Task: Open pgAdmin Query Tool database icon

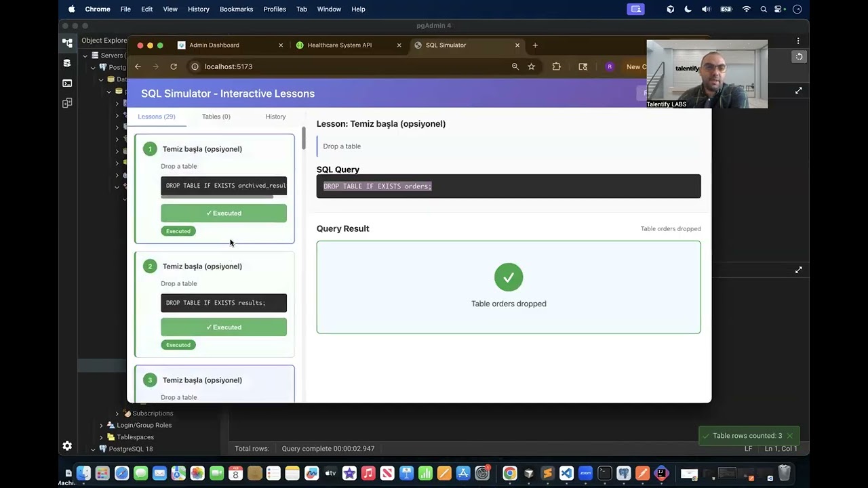Action: (67, 62)
